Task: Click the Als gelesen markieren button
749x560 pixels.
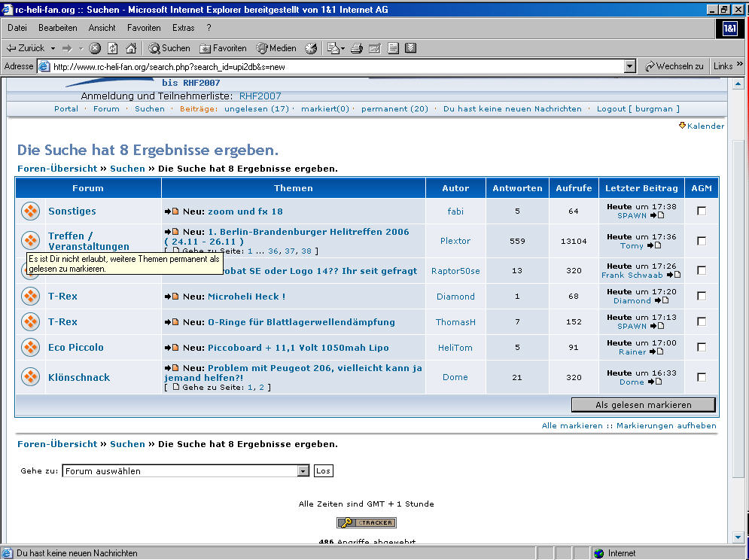Action: 644,405
